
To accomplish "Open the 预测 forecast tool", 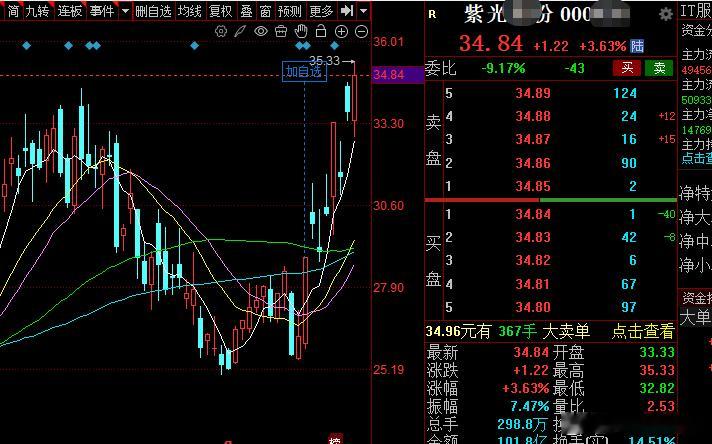I will [290, 11].
